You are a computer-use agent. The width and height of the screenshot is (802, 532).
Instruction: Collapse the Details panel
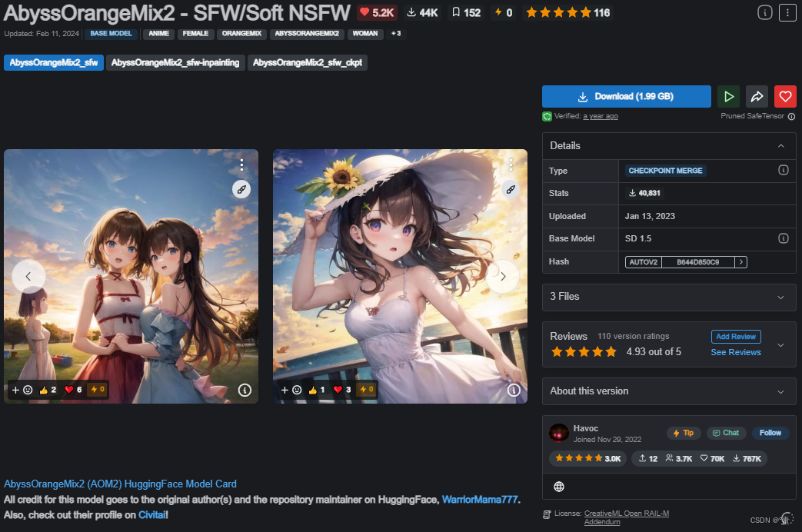(781, 146)
